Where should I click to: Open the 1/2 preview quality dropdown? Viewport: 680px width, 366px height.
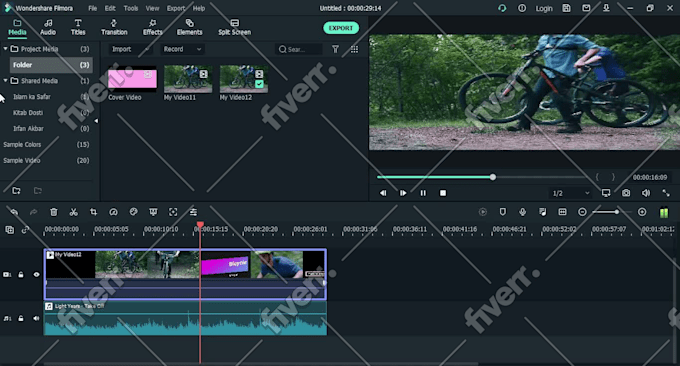571,193
